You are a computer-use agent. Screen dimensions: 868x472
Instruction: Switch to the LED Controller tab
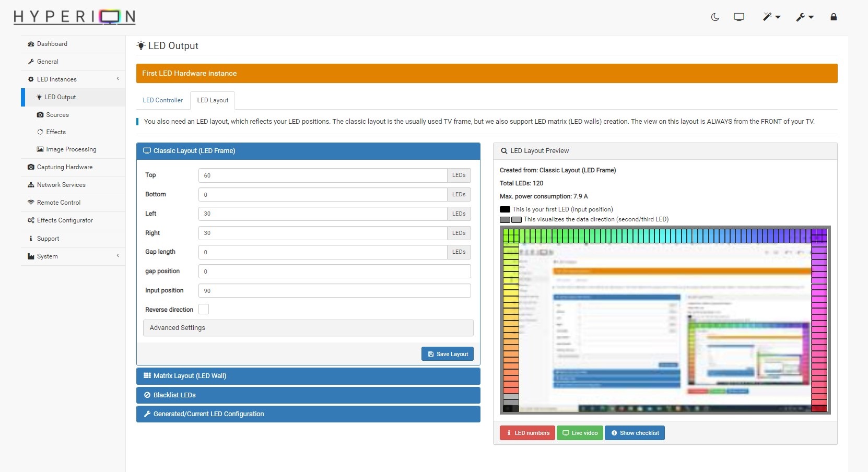[x=163, y=100]
